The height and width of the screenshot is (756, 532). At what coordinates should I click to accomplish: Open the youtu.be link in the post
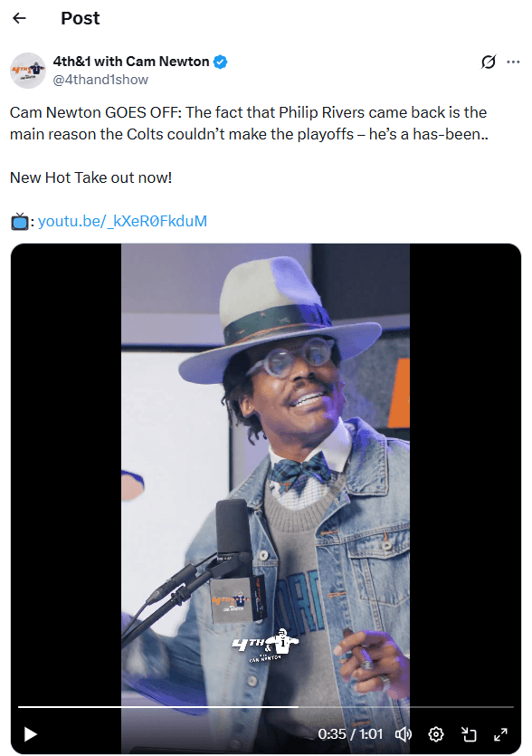click(x=122, y=220)
